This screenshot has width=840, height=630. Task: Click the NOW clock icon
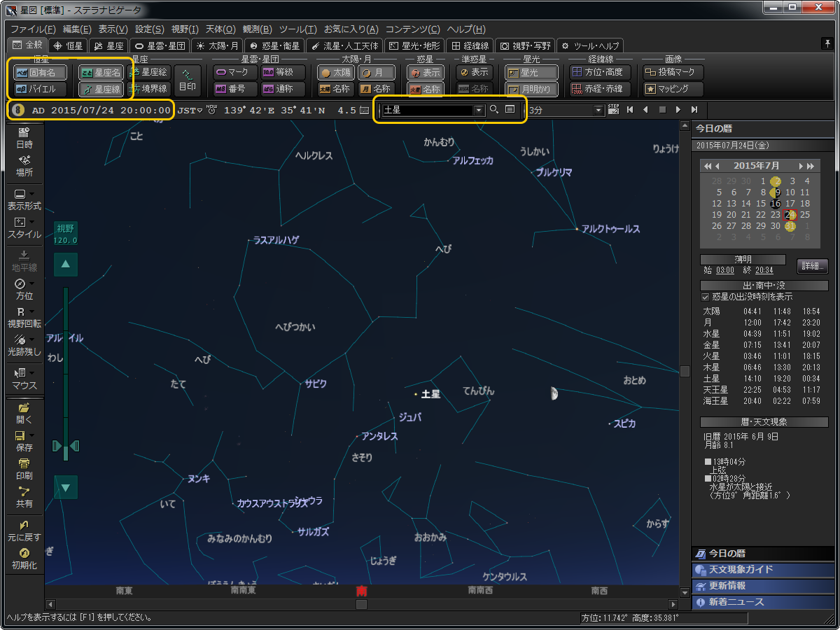coord(211,110)
